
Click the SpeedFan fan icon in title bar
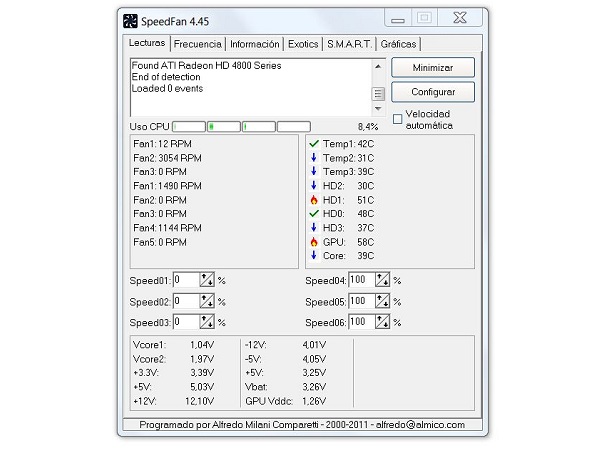pos(130,21)
